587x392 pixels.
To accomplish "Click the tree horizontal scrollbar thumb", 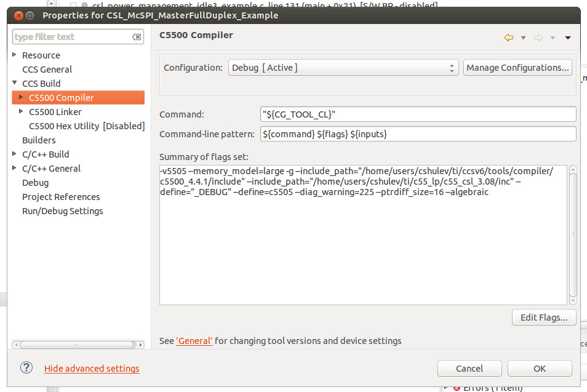I will pos(77,345).
